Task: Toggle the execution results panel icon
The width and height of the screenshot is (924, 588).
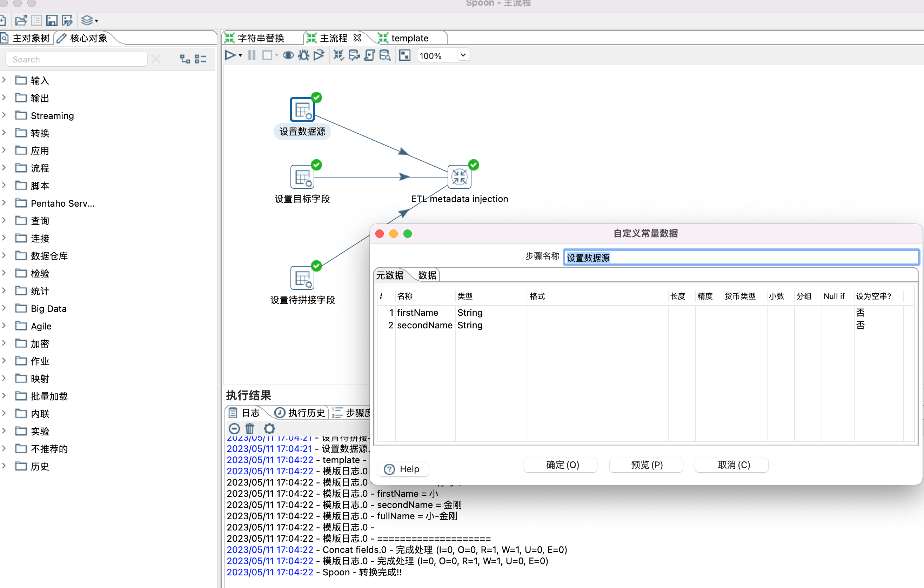Action: tap(404, 56)
